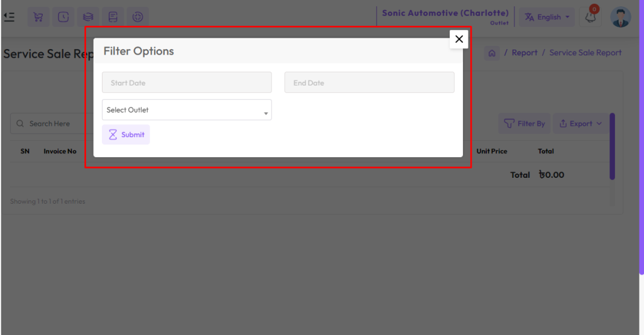Open the user profile avatar

tap(620, 17)
